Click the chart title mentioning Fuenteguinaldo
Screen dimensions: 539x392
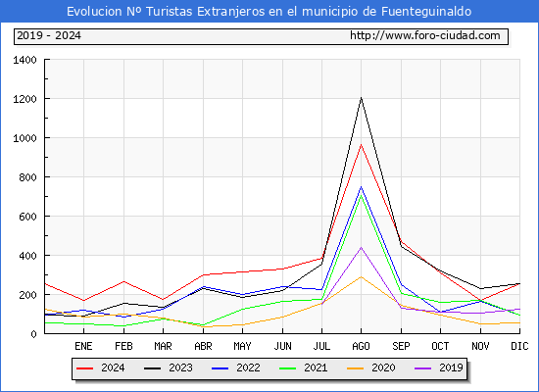click(269, 12)
